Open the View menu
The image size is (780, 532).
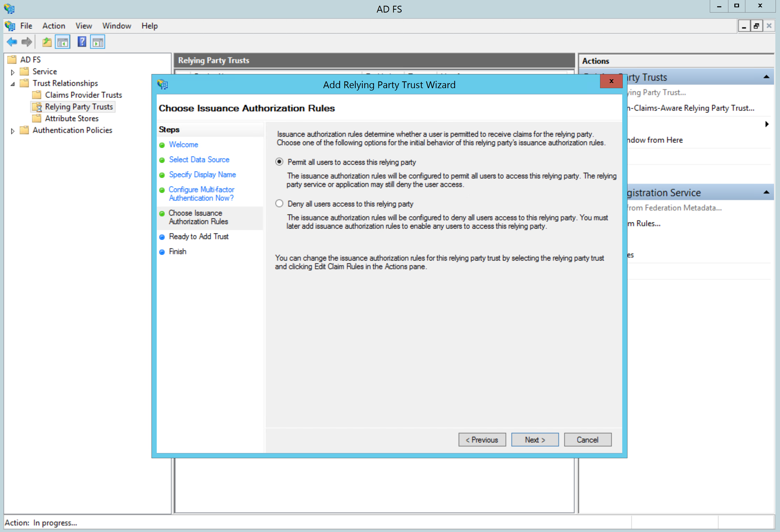83,26
